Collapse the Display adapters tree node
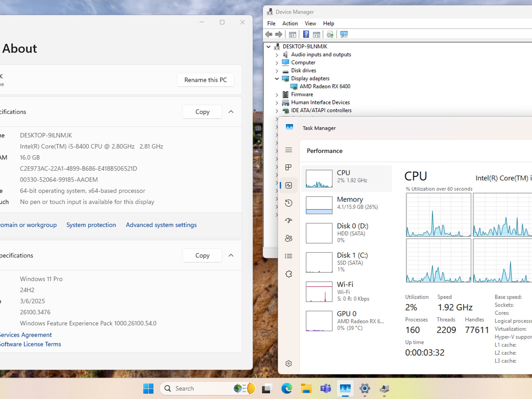The width and height of the screenshot is (532, 399). tap(277, 78)
